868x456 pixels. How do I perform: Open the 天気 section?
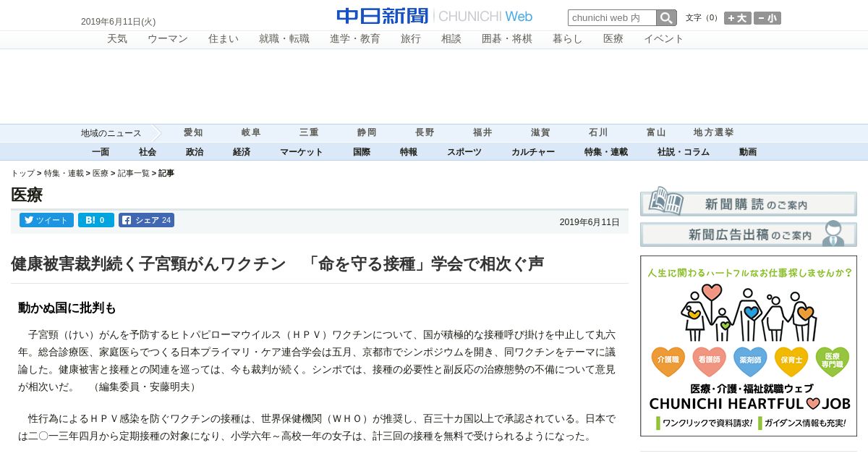tap(117, 39)
